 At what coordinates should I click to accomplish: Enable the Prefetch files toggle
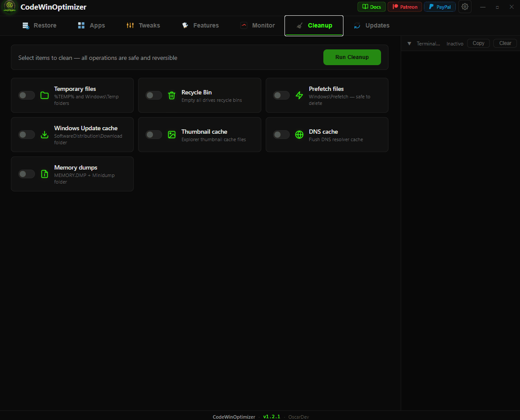pyautogui.click(x=281, y=96)
